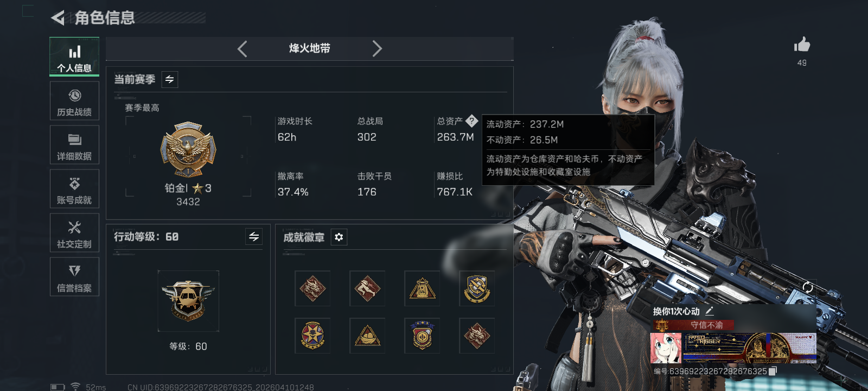The height and width of the screenshot is (391, 868).
Task: Toggle the 当前赛季 season switch icon
Action: [170, 79]
